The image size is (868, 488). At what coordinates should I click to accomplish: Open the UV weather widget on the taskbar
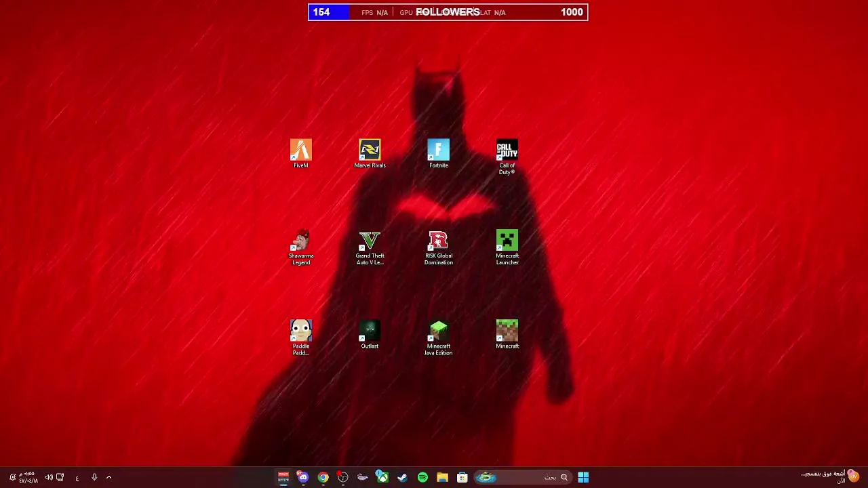pyautogui.click(x=830, y=477)
